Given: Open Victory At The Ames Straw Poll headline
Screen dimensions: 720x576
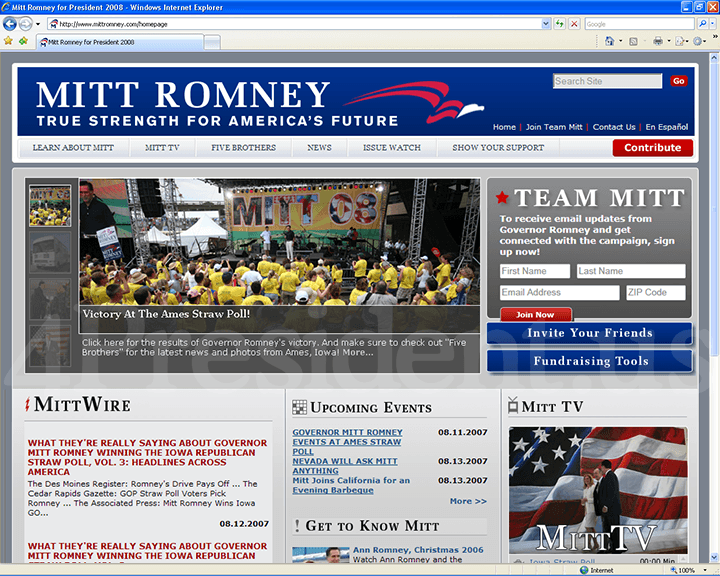Looking at the screenshot, I should pyautogui.click(x=166, y=314).
